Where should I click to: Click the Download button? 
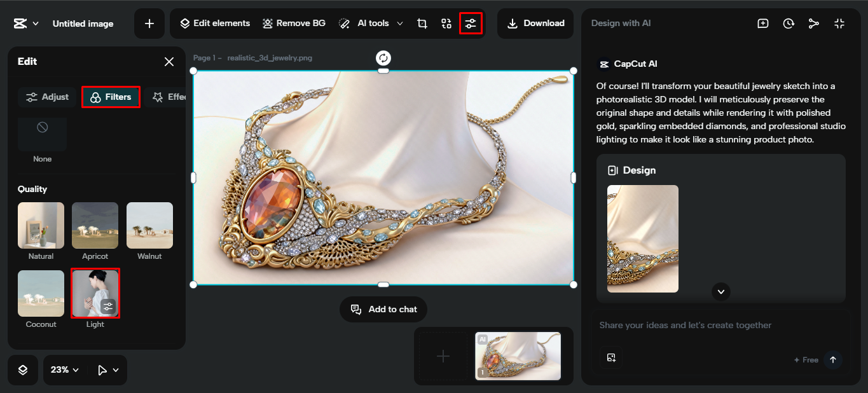pyautogui.click(x=535, y=24)
